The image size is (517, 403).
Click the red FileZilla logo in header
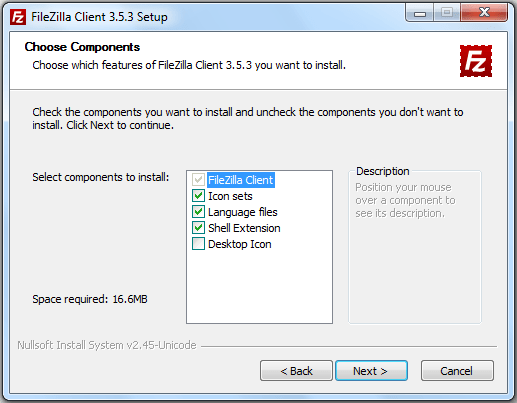click(x=476, y=61)
